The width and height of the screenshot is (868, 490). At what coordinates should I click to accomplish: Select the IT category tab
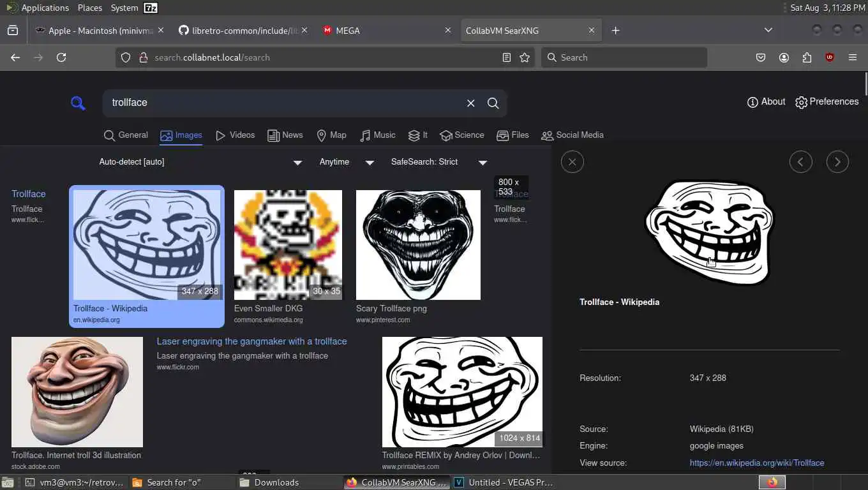[418, 135]
